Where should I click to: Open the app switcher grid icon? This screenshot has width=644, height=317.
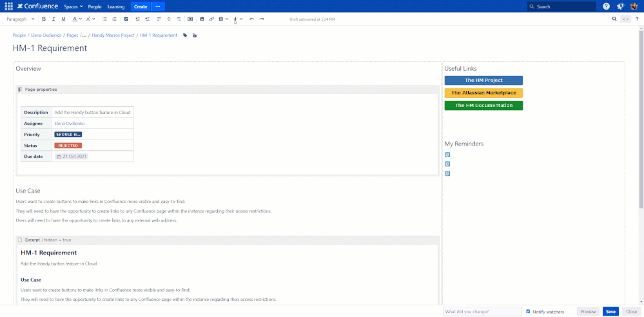click(8, 6)
